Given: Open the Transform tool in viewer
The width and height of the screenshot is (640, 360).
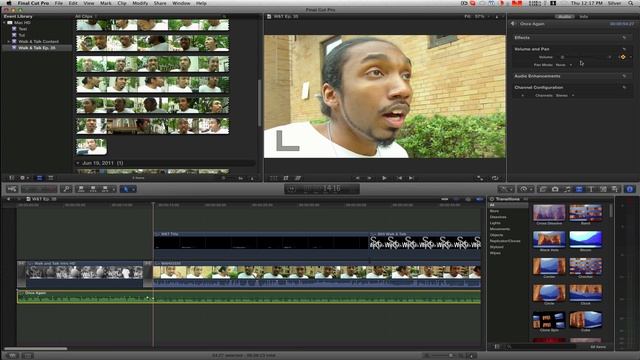Looking at the screenshot, I should (273, 178).
